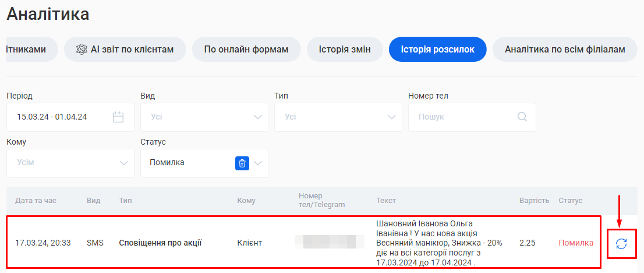Screen dimensions: 644x273
Task: Click the date 17.03.24, 20:33 cell
Action: click(43, 243)
